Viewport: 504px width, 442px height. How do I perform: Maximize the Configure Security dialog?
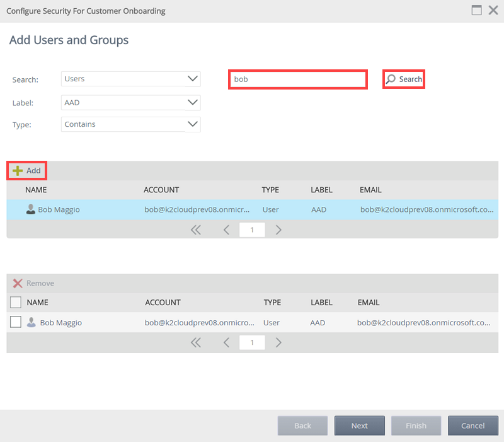[477, 10]
